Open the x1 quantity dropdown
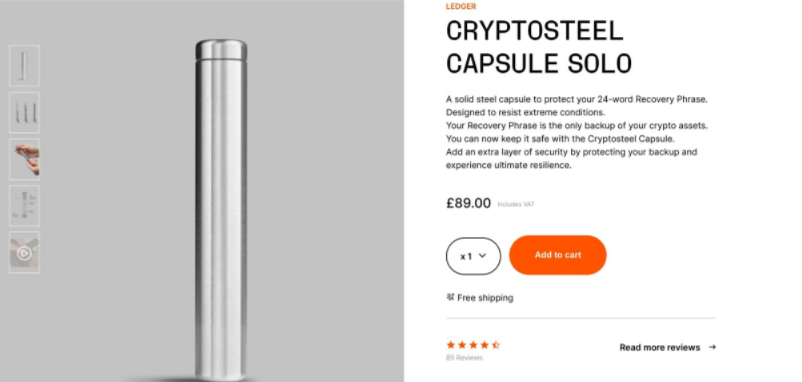Image resolution: width=802 pixels, height=382 pixels. coord(473,256)
